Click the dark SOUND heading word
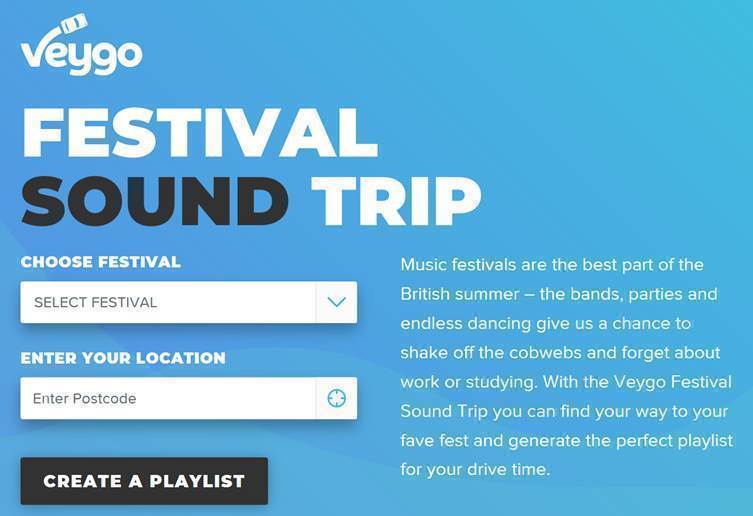 (x=155, y=201)
